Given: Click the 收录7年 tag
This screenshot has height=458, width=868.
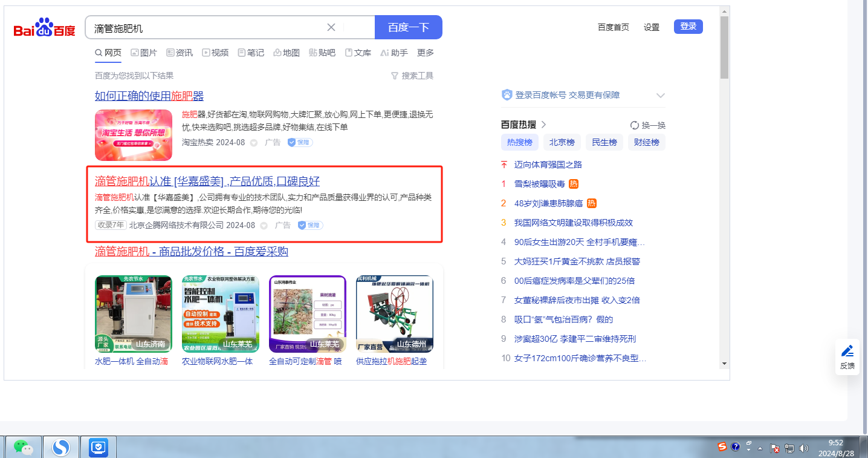Looking at the screenshot, I should coord(110,225).
